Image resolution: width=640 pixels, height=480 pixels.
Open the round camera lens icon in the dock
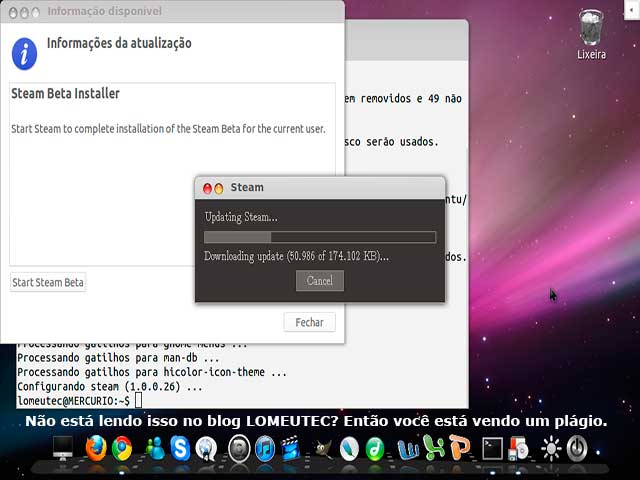[x=239, y=449]
